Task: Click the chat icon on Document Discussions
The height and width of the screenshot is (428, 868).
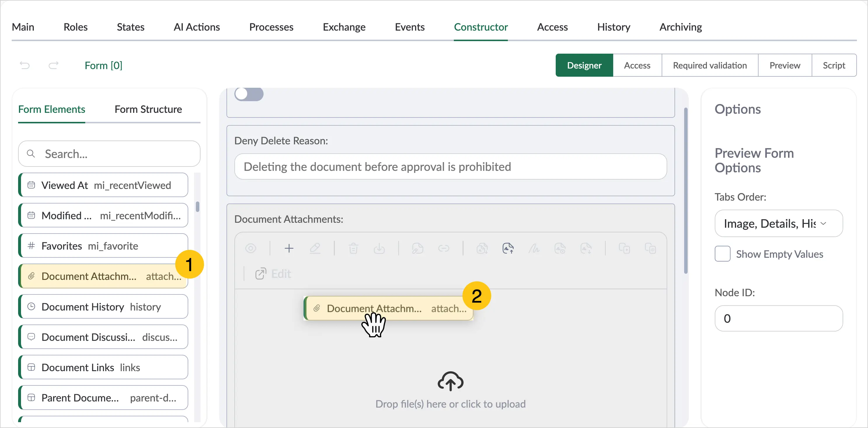Action: pos(31,336)
